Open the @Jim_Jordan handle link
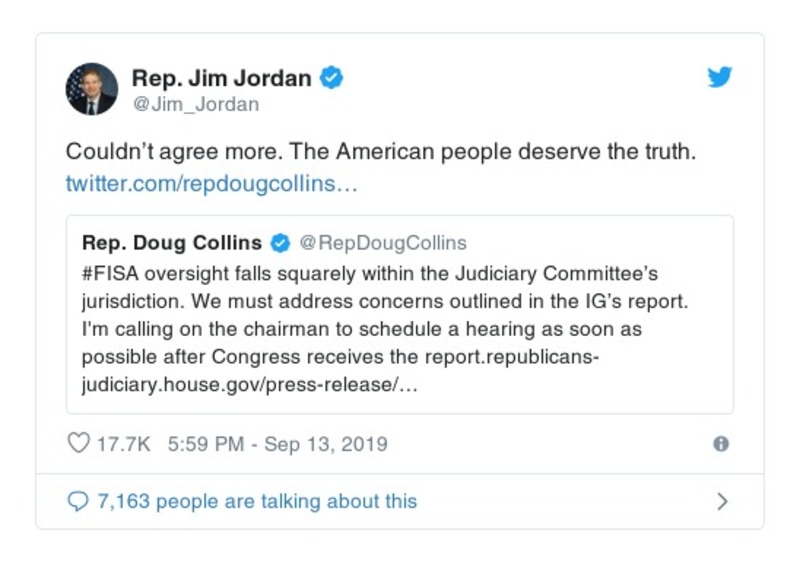 (x=195, y=104)
